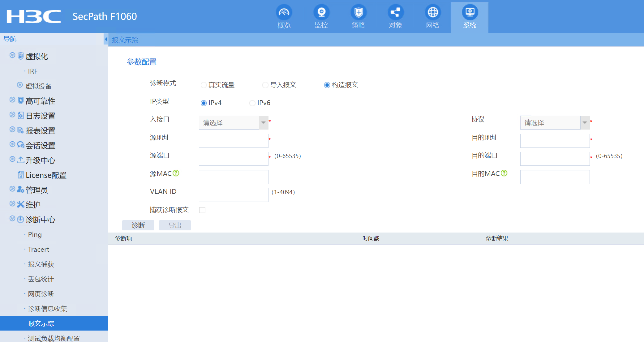Click the help icon beside 源MAC
The image size is (644, 342).
point(176,173)
